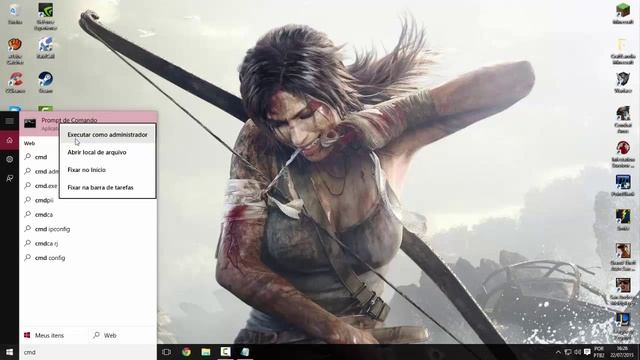The image size is (640, 360).
Task: Select the Point Blank desktop icon
Action: pos(623,186)
